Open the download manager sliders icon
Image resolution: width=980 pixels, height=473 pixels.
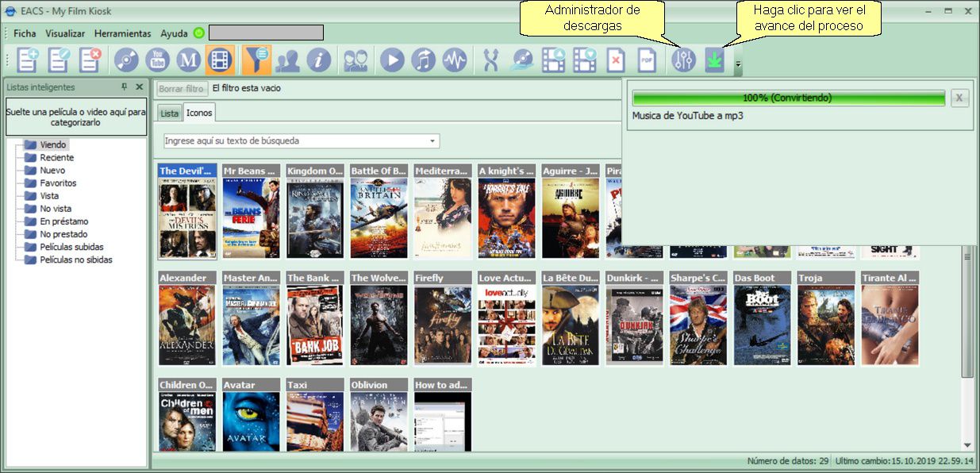[x=683, y=60]
